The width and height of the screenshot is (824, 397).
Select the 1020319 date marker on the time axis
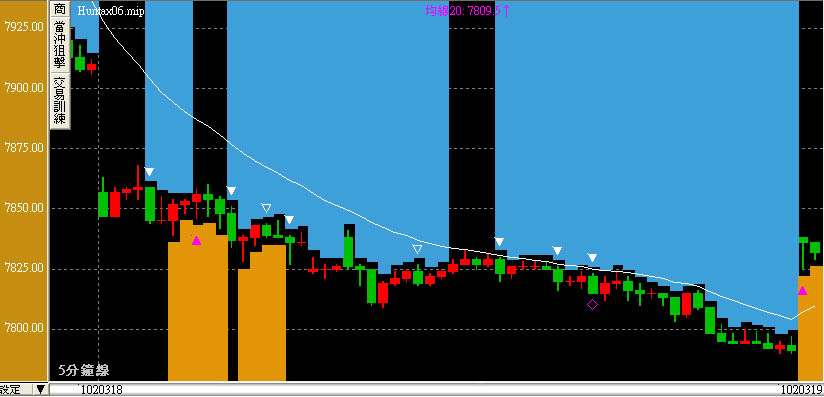[801, 390]
